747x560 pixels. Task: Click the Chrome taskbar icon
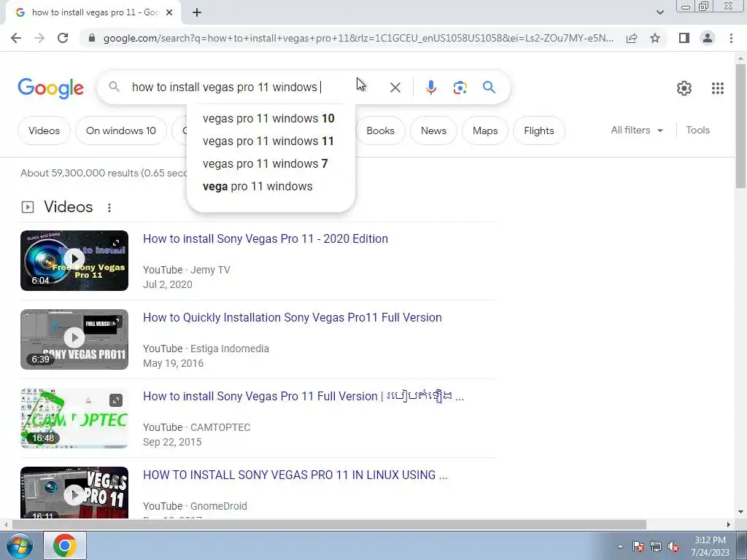point(65,545)
